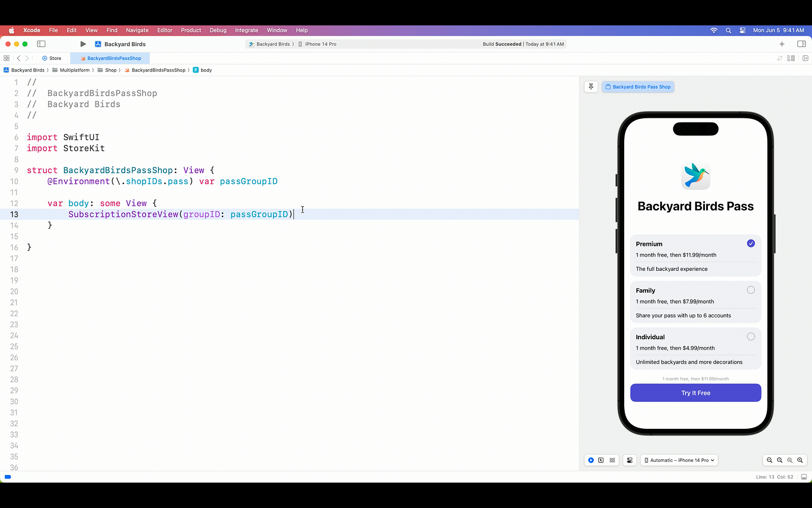The image size is (812, 508).
Task: Go back in editor history
Action: (x=19, y=58)
